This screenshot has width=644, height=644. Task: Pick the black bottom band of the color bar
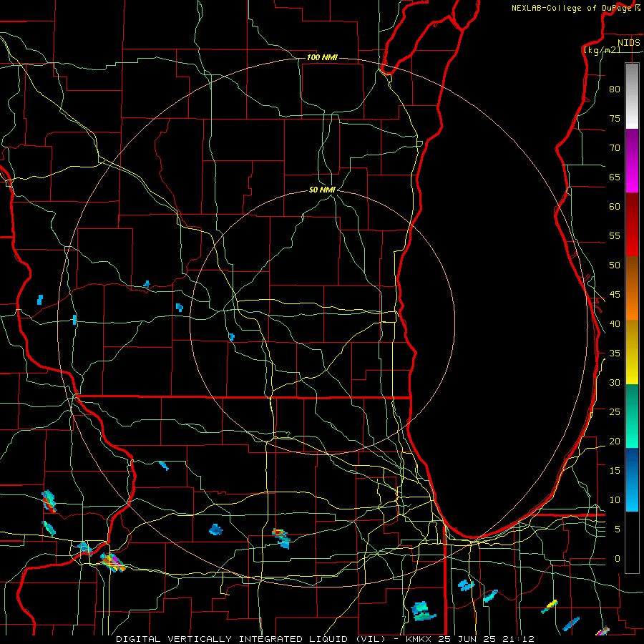tap(632, 542)
